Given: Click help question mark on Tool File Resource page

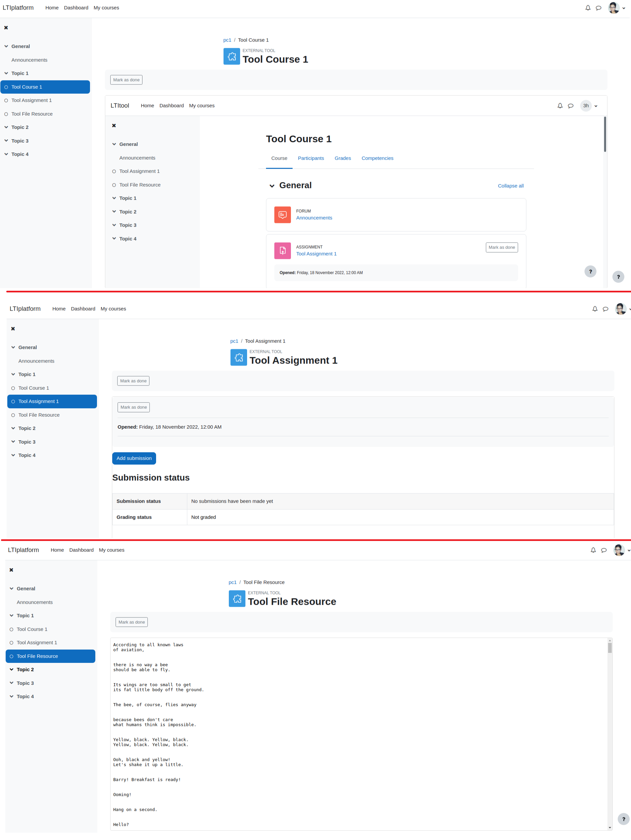Looking at the screenshot, I should (623, 819).
